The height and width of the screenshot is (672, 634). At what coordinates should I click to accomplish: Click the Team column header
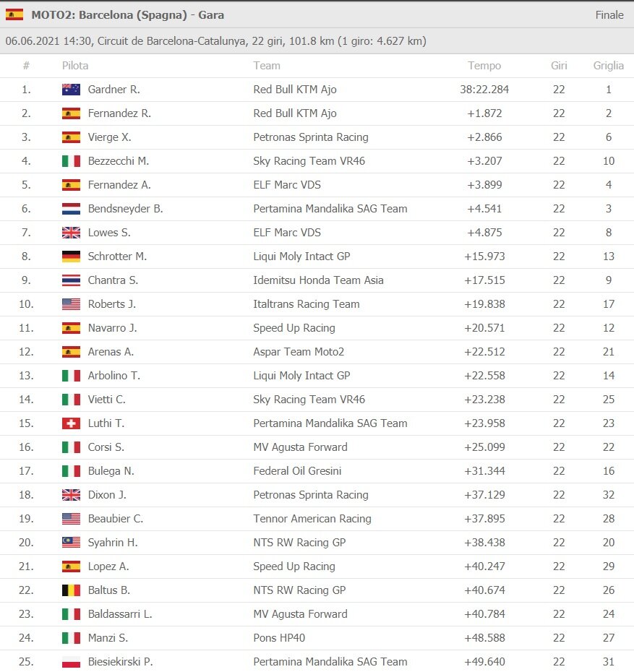pos(267,66)
